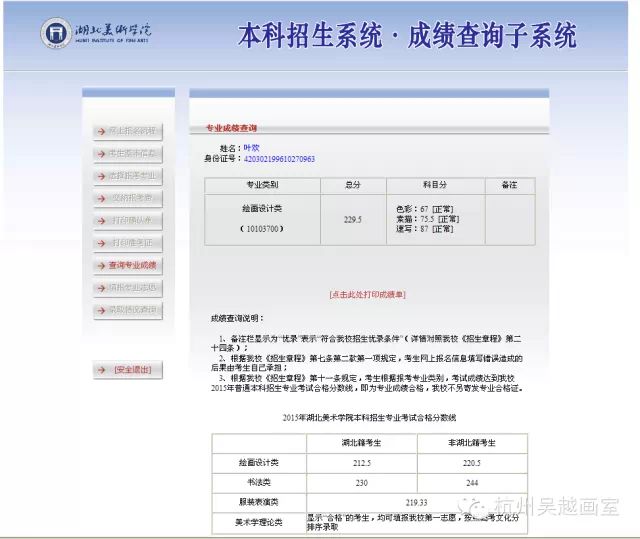Click the 总分 column header
Screen dimensions: 640x539
point(353,185)
